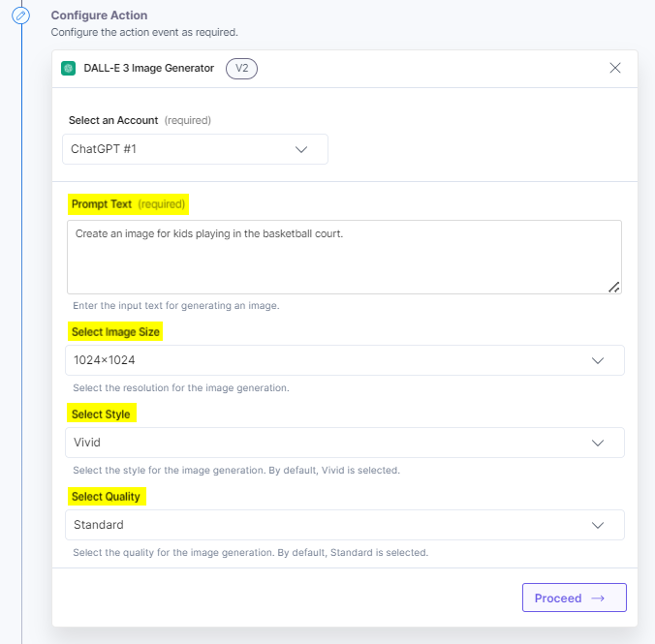The image size is (655, 644).
Task: Click the 'DALL-E 3 Image Generator' title
Action: coord(149,68)
